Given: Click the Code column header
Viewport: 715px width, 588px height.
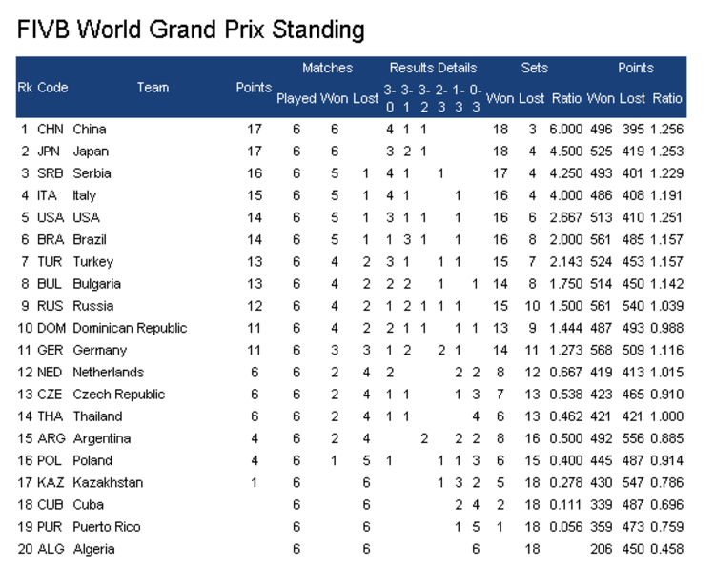Looking at the screenshot, I should [x=52, y=88].
